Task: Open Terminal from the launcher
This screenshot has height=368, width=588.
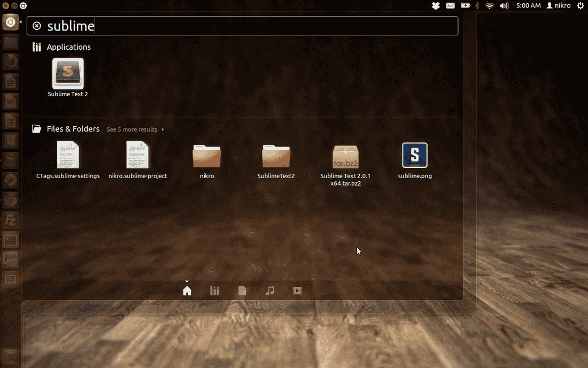Action: tap(11, 240)
